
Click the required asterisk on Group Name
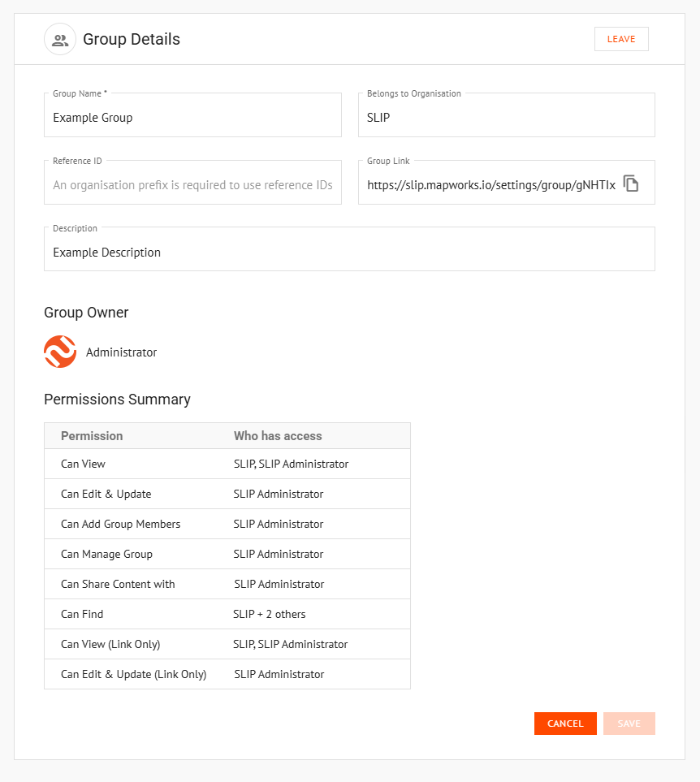coord(104,92)
